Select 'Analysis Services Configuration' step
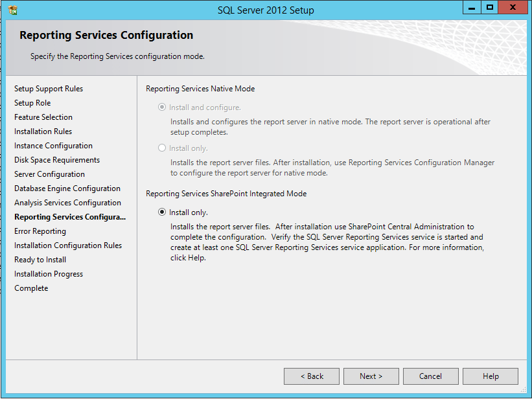This screenshot has height=399, width=532. 67,203
